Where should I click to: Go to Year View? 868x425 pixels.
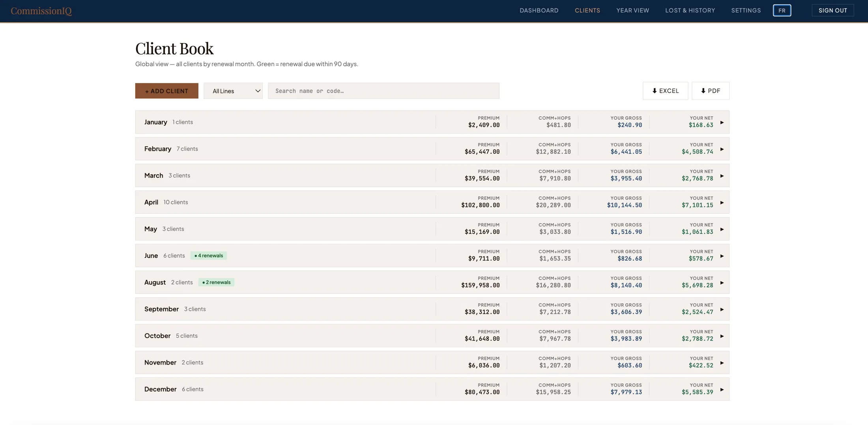pyautogui.click(x=632, y=11)
